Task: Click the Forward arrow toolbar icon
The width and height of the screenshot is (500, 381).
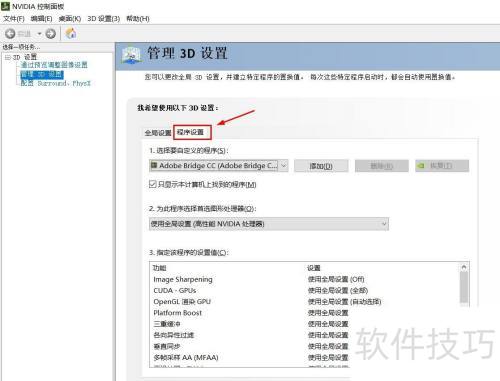Action: [x=51, y=34]
